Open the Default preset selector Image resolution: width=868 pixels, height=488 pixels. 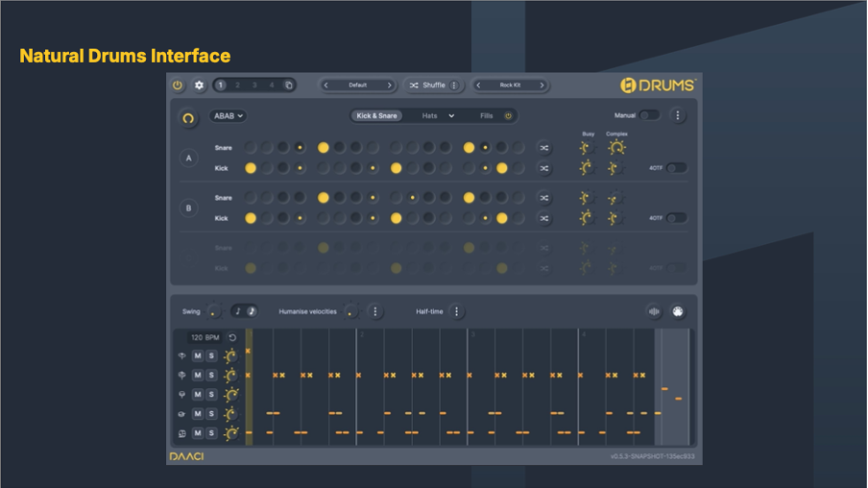tap(357, 85)
